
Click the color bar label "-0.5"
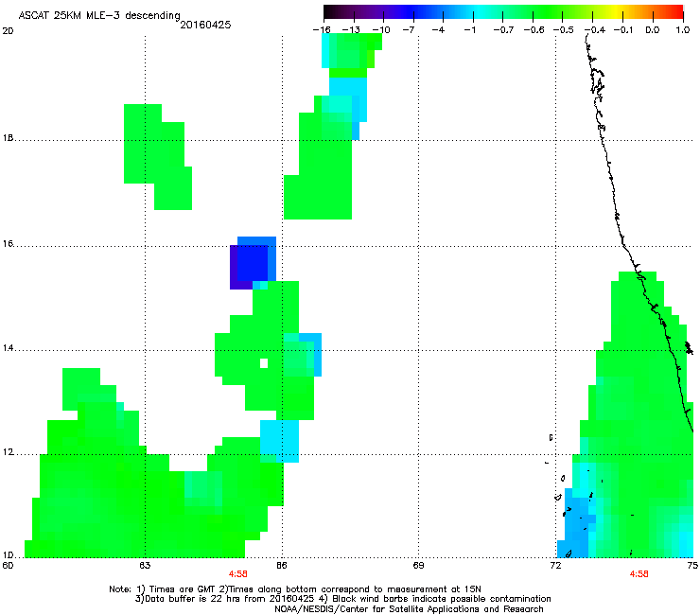coord(564,30)
